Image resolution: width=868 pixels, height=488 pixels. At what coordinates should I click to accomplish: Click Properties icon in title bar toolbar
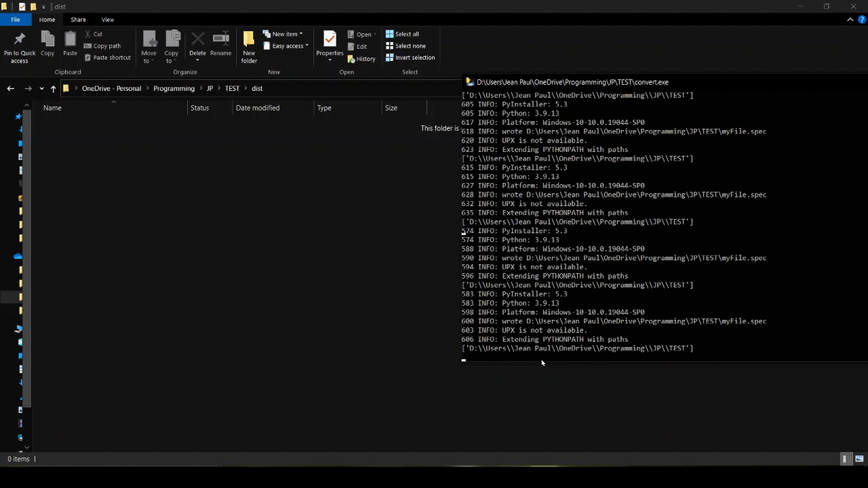click(22, 7)
